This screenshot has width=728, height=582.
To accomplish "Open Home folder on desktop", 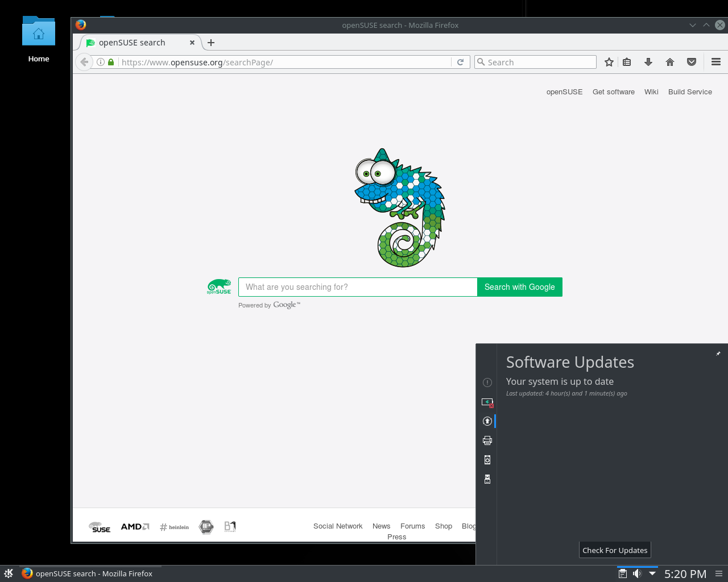I will point(39,39).
